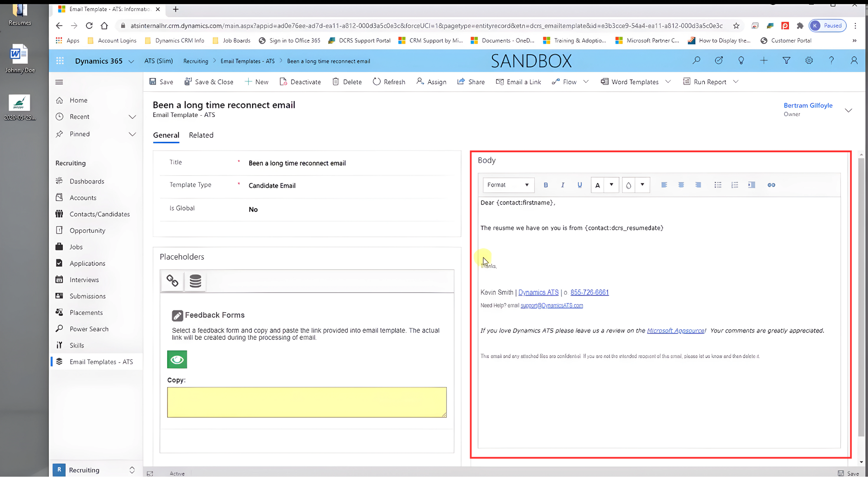This screenshot has height=488, width=868.
Task: Open advanced find funnel icon
Action: [786, 61]
